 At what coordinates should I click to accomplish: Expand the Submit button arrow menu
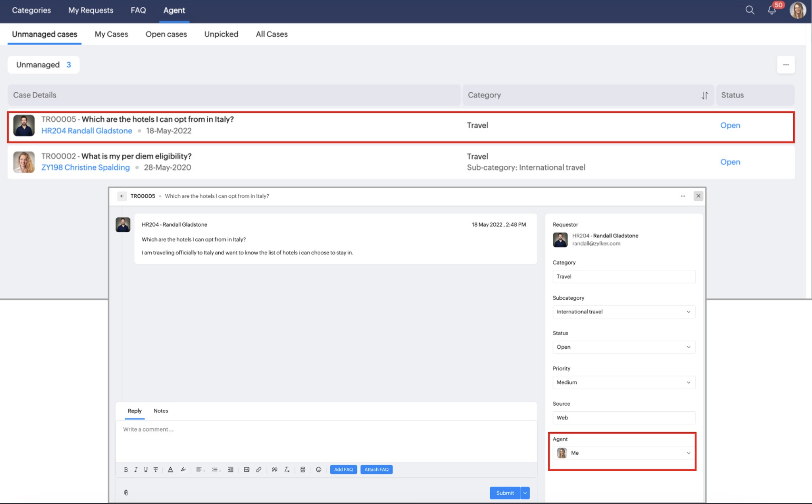click(525, 493)
